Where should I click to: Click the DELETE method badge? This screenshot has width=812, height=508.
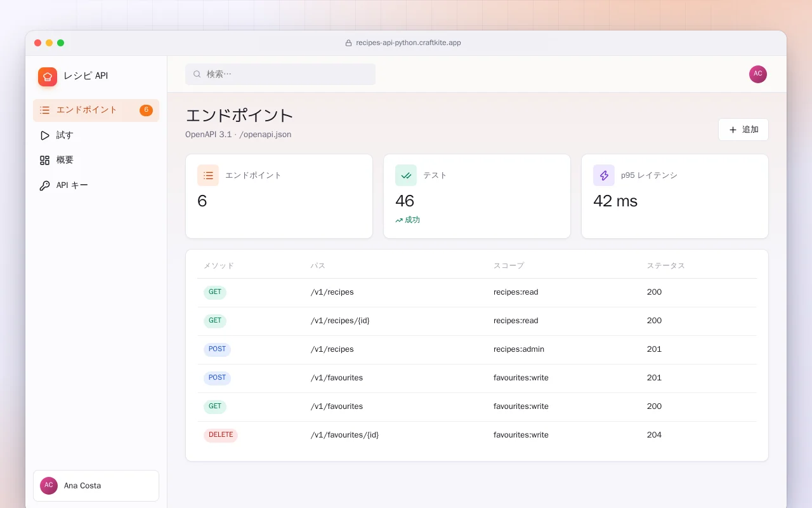point(221,435)
